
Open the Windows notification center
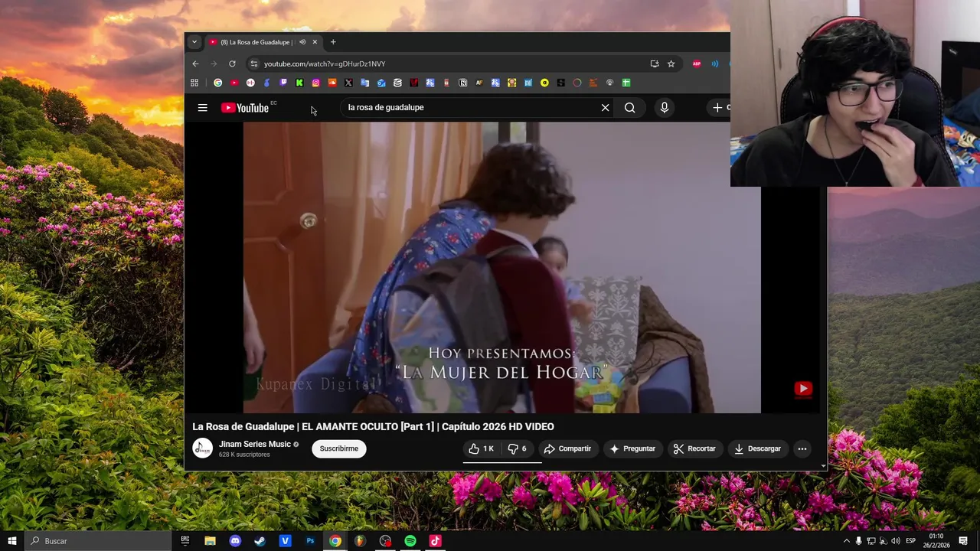click(x=963, y=541)
